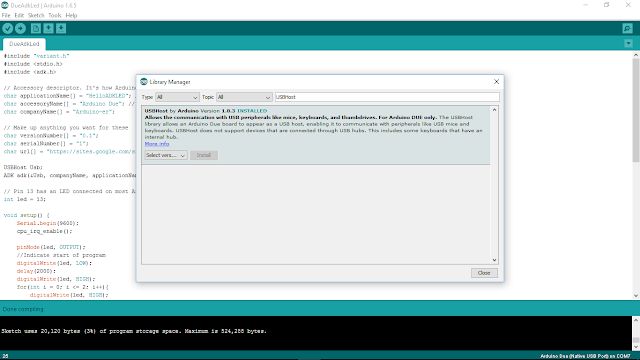Click the Arduino logo in the main window title bar

pyautogui.click(x=5, y=5)
